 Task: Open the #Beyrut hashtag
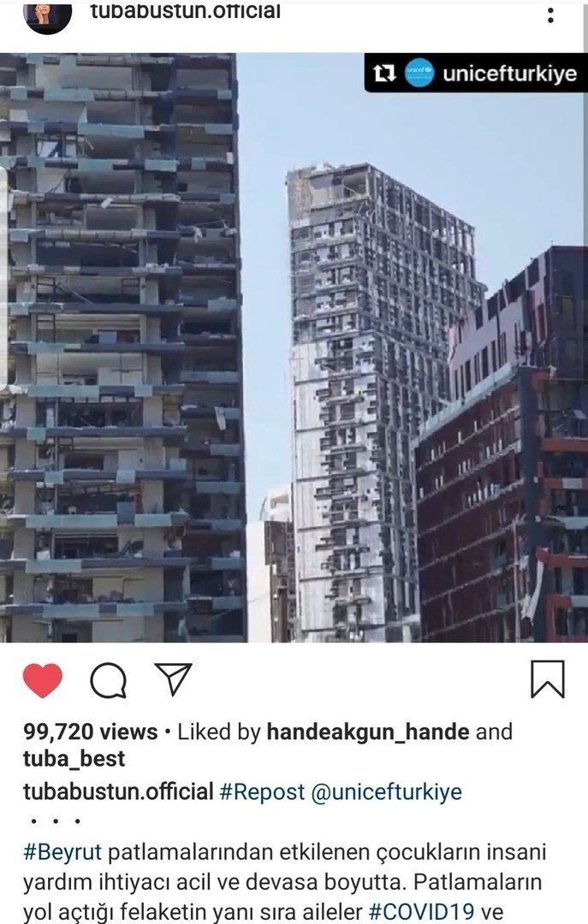[x=62, y=852]
